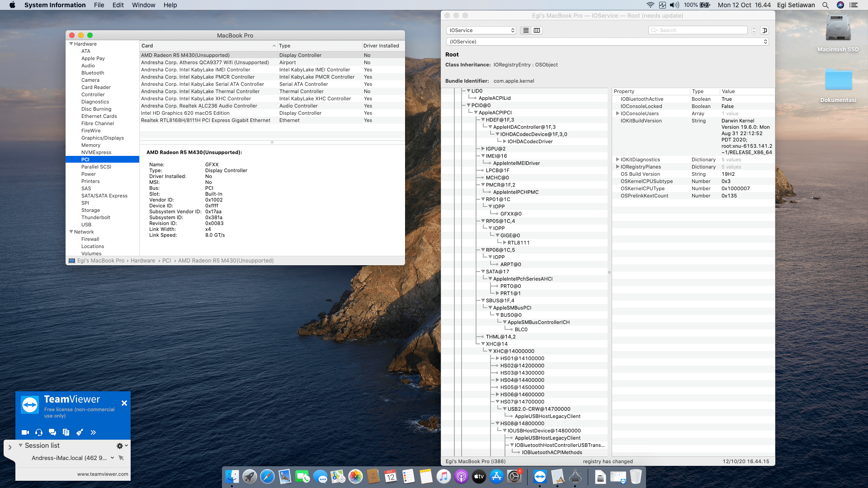868x488 pixels.
Task: Open the TeamViewer chat bubbles icon
Action: (x=52, y=432)
